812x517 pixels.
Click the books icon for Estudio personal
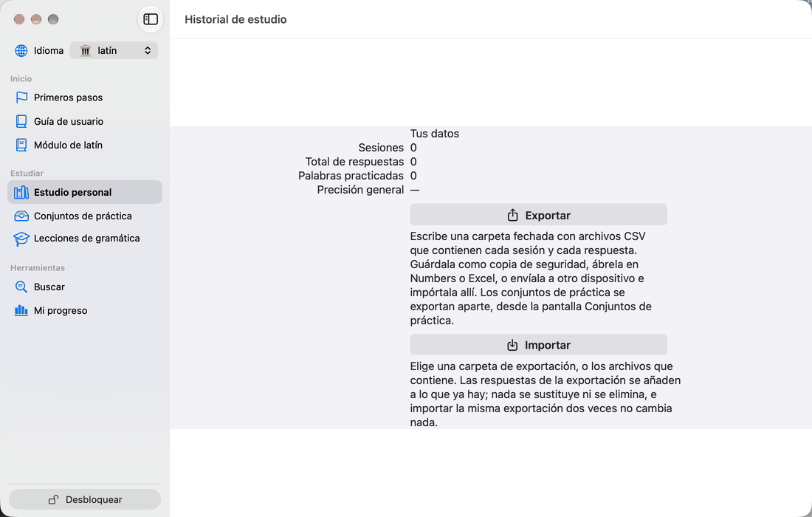(x=21, y=192)
